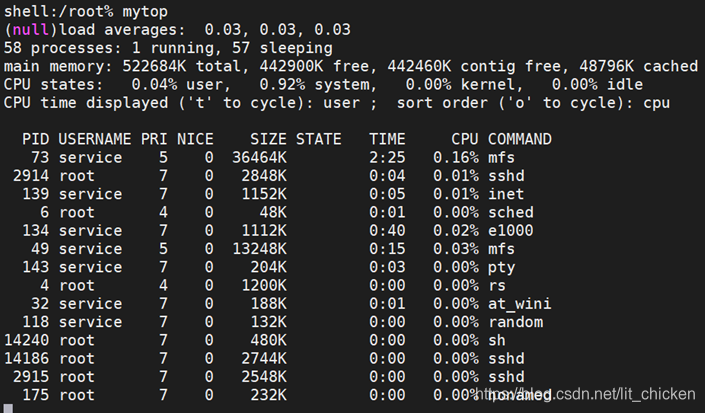Viewport: 705px width, 413px height.
Task: Click PID 49 in the process list
Action: (40, 249)
